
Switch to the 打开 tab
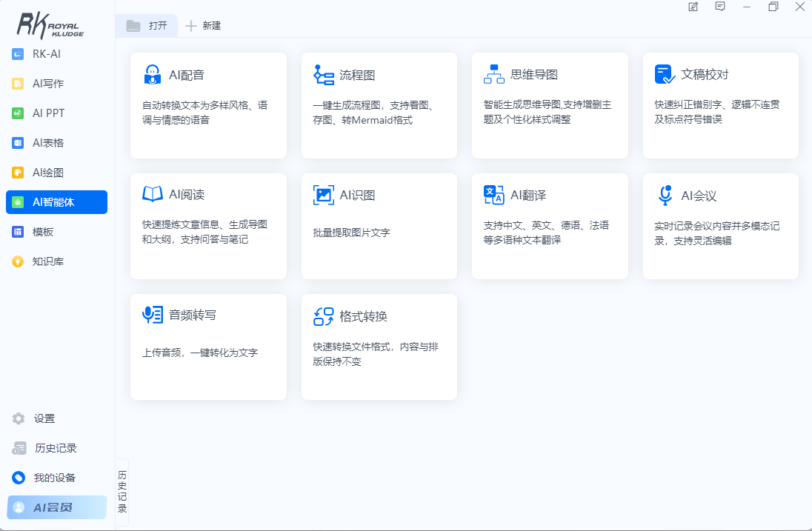[x=147, y=25]
